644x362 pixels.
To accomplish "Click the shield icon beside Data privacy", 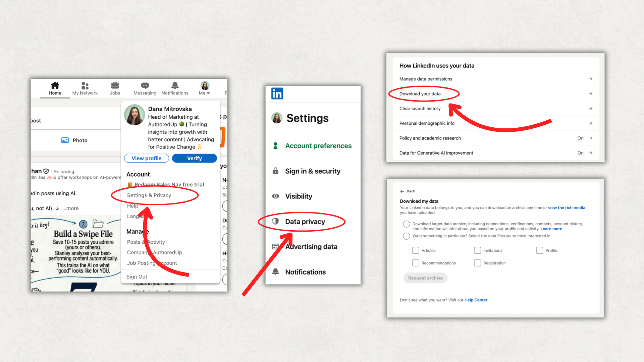I will tap(275, 221).
